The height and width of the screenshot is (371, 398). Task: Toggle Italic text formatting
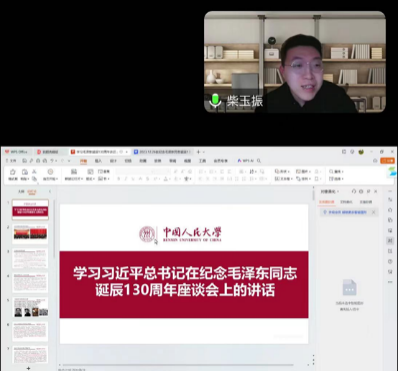[x=126, y=179]
